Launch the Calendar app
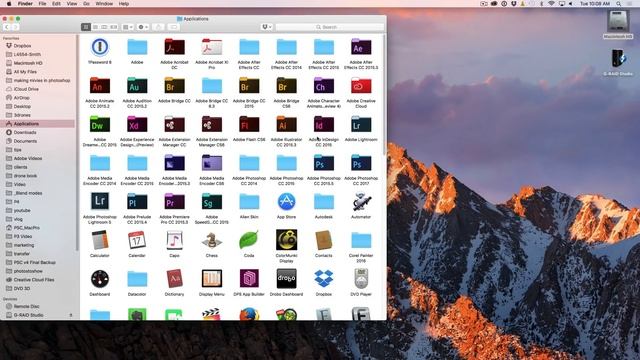Image resolution: width=640 pixels, height=360 pixels. tap(137, 240)
